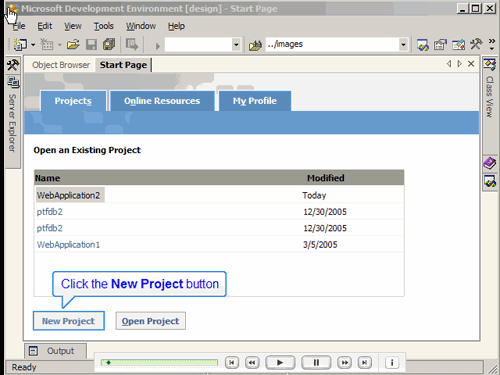Click the Modified column header
This screenshot has width=500, height=375.
pyautogui.click(x=325, y=178)
